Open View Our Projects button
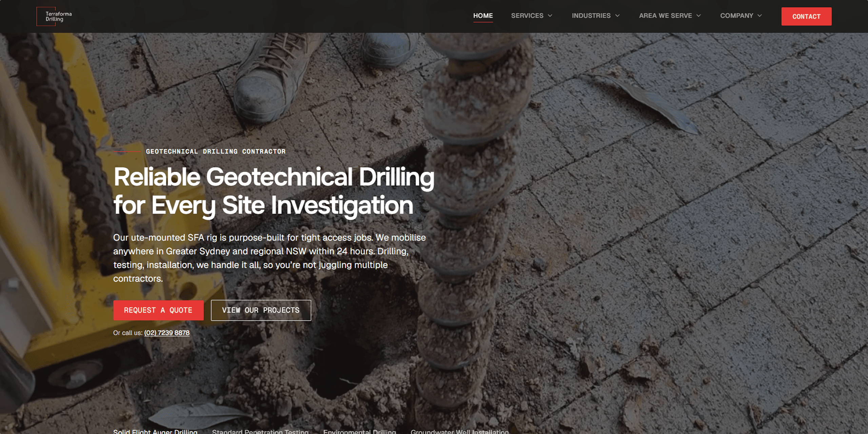 click(x=261, y=310)
